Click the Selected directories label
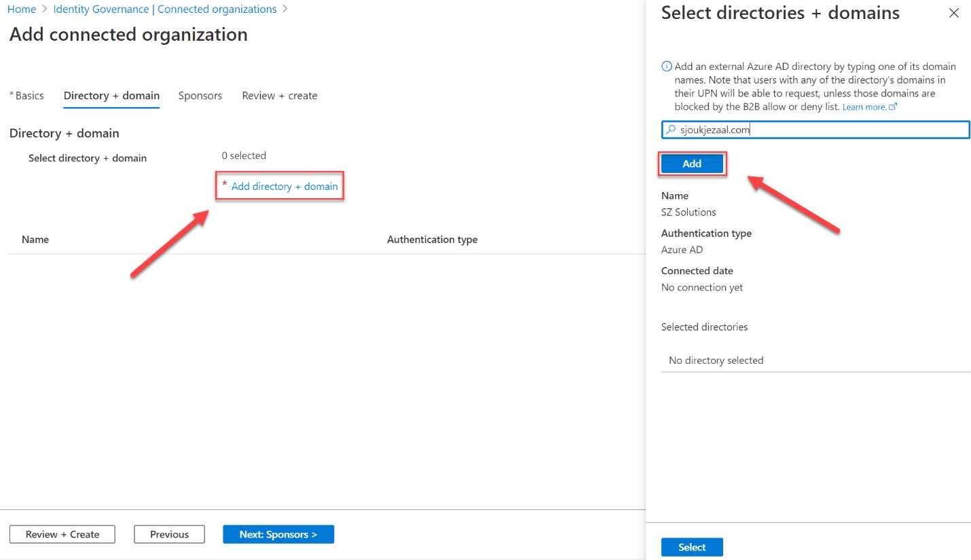The image size is (971, 560). point(704,326)
